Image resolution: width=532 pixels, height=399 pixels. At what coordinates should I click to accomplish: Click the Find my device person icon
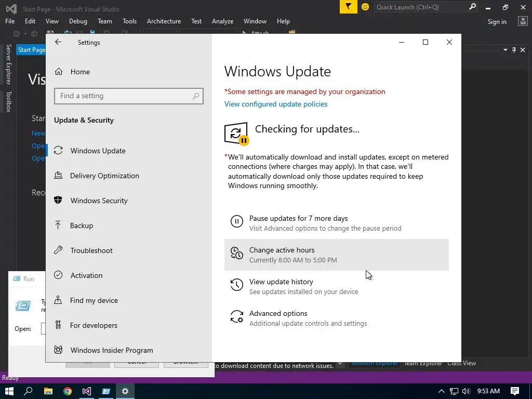coord(58,300)
